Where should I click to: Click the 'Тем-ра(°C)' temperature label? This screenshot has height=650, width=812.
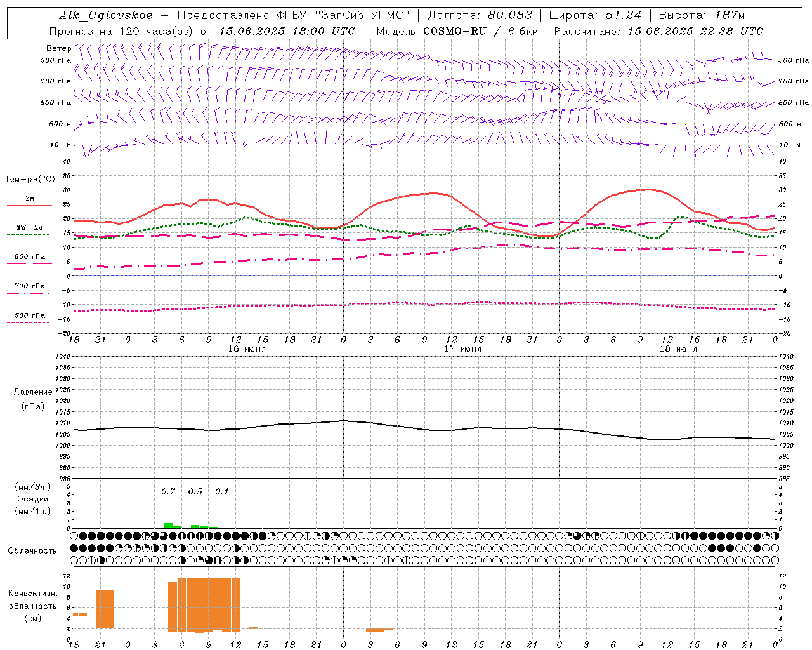click(30, 180)
